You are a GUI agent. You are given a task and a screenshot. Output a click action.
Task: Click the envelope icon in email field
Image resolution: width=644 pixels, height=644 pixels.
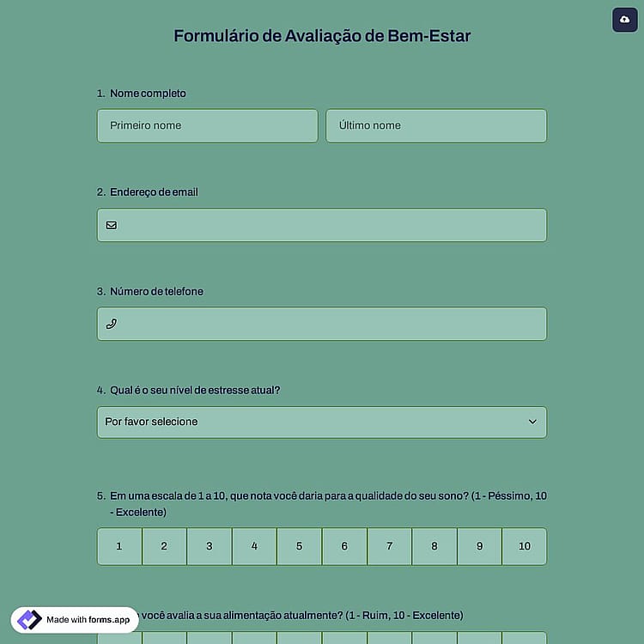112,225
